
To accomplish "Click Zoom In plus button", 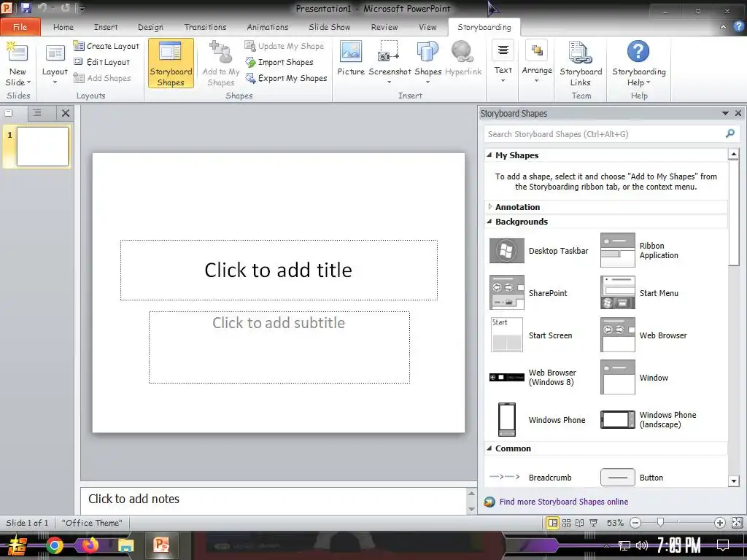I will coord(720,523).
